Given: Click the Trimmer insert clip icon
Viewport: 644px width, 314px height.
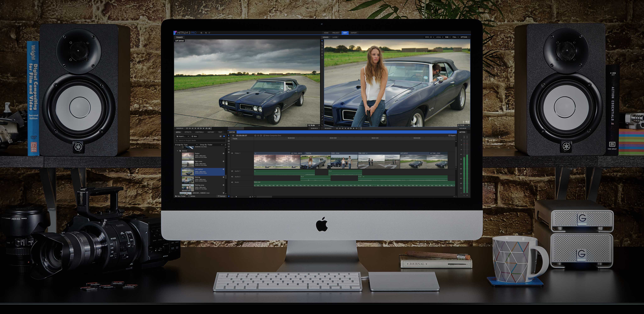Looking at the screenshot, I should tap(206, 128).
